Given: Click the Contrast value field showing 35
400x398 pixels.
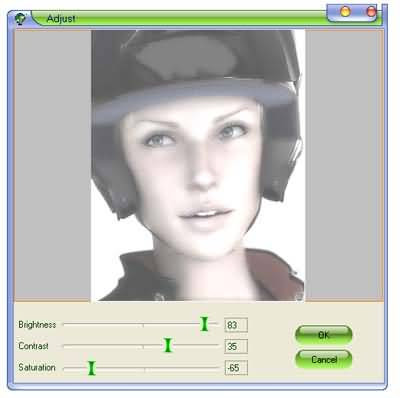Looking at the screenshot, I should 236,346.
